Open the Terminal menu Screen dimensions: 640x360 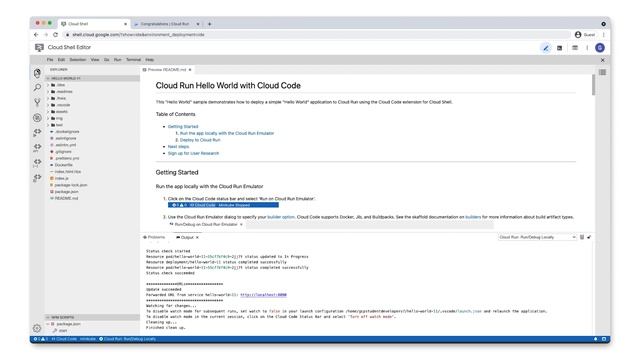133,60
